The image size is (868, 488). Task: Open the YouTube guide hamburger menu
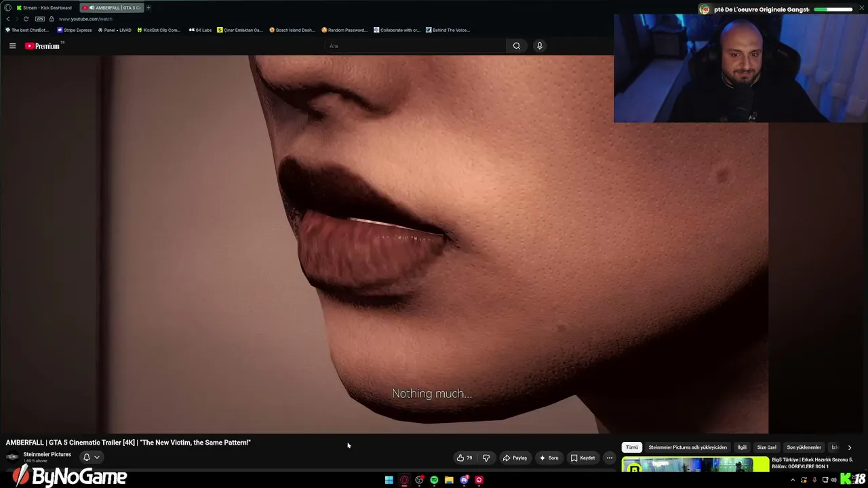[x=12, y=46]
